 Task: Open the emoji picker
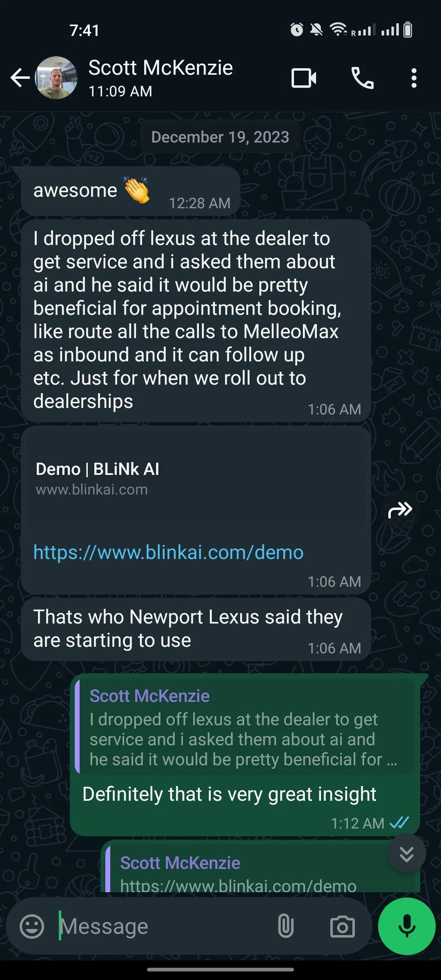pyautogui.click(x=32, y=926)
